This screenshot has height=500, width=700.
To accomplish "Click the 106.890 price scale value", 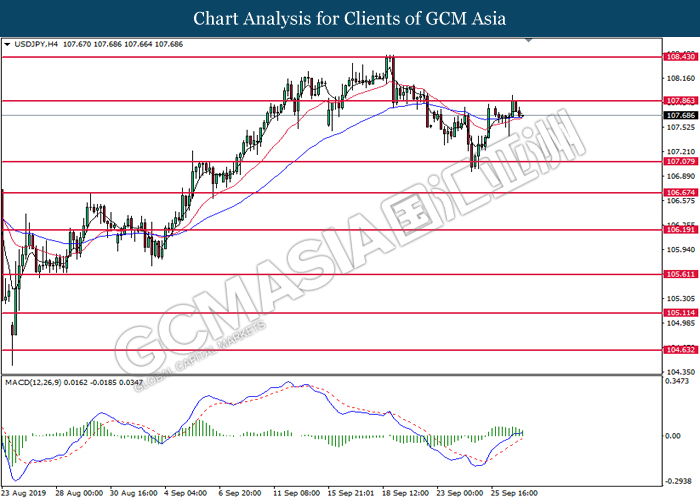I will pos(680,176).
